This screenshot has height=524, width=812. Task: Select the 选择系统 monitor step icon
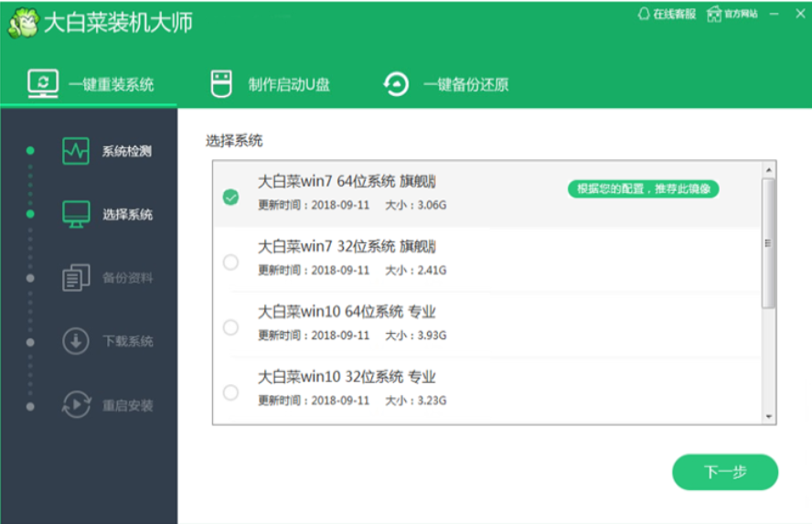click(x=76, y=214)
